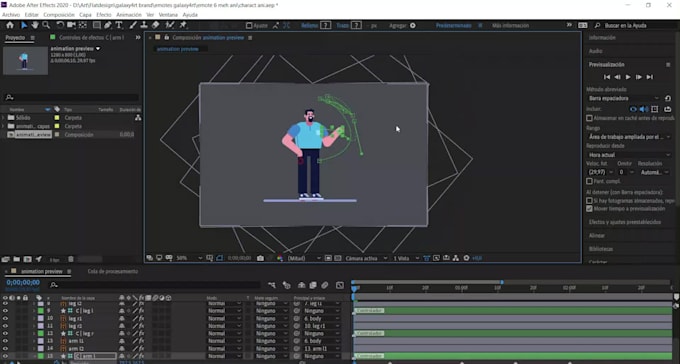
Task: Open Reproducir desde Hora actual dropdown
Action: coord(628,155)
